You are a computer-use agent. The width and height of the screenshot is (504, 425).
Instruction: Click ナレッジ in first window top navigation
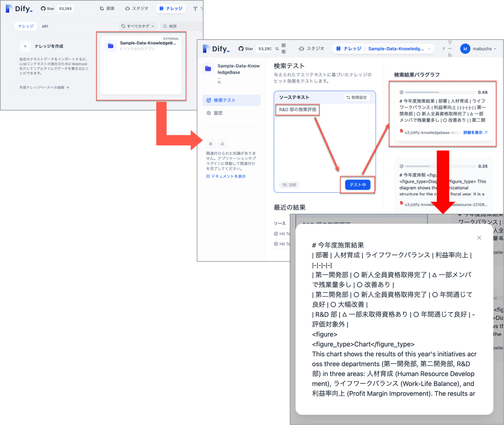(x=171, y=8)
